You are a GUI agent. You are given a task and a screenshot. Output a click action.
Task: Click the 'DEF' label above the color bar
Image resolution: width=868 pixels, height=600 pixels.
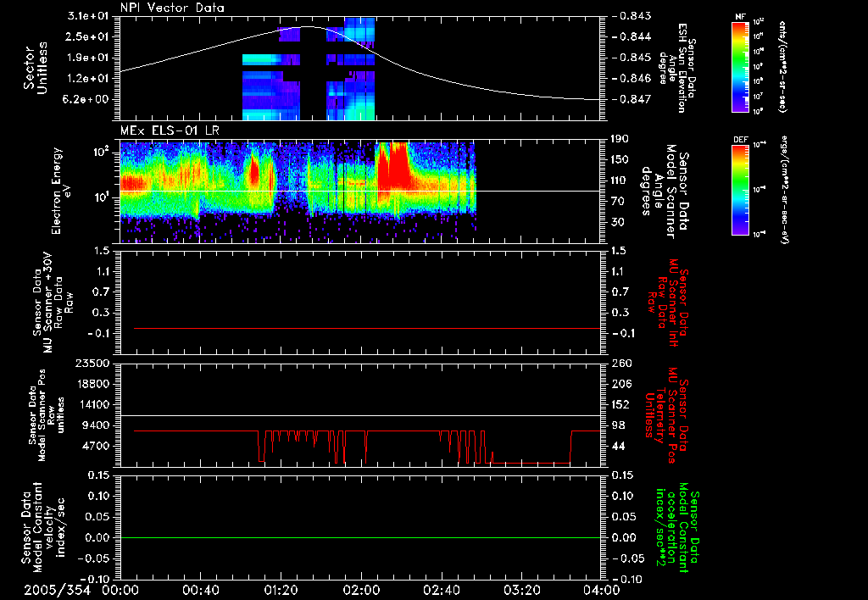(740, 140)
